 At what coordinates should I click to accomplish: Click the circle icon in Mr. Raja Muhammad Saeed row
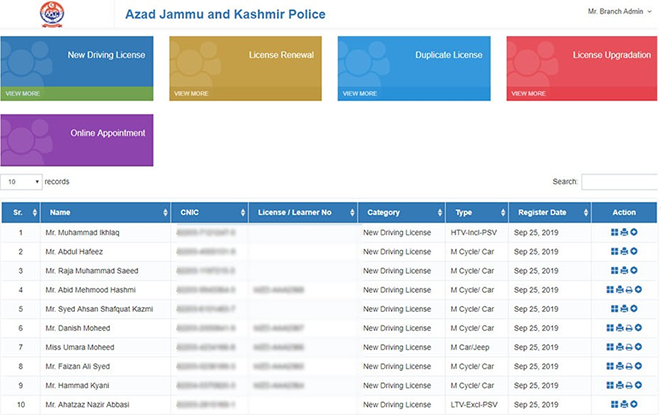[x=634, y=270]
